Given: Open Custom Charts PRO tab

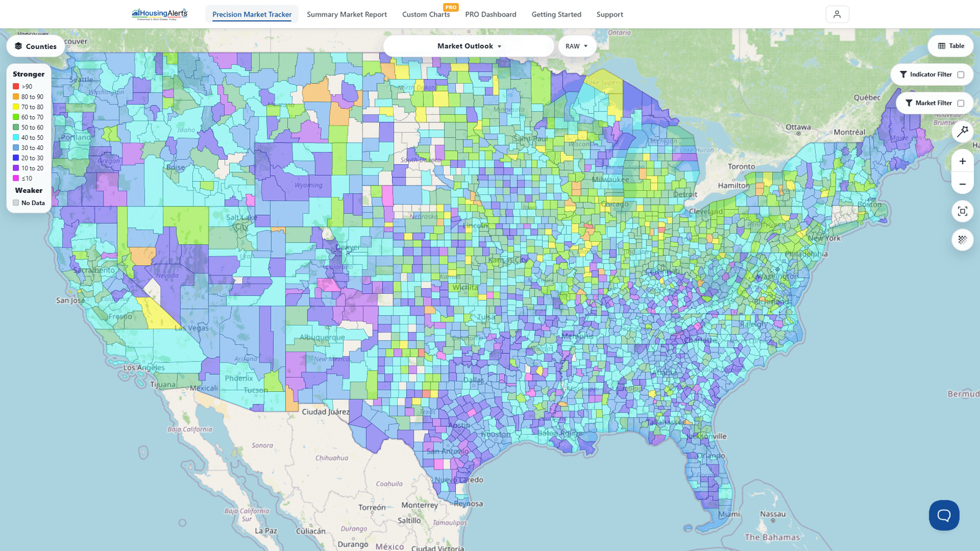Looking at the screenshot, I should point(426,14).
